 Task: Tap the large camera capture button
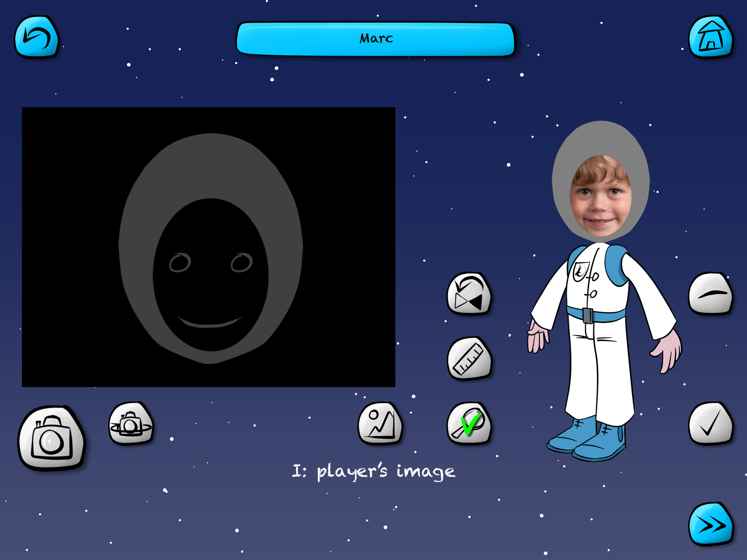coord(52,438)
